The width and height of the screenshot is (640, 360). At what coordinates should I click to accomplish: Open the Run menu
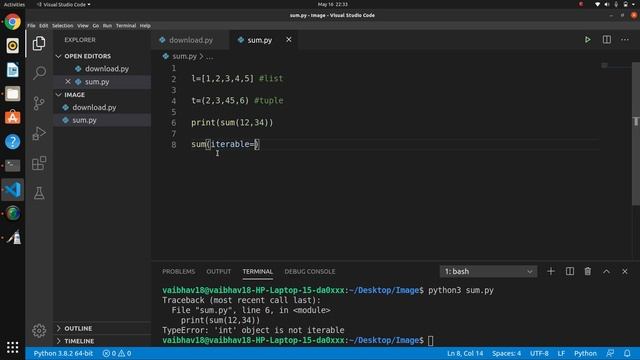click(x=107, y=25)
